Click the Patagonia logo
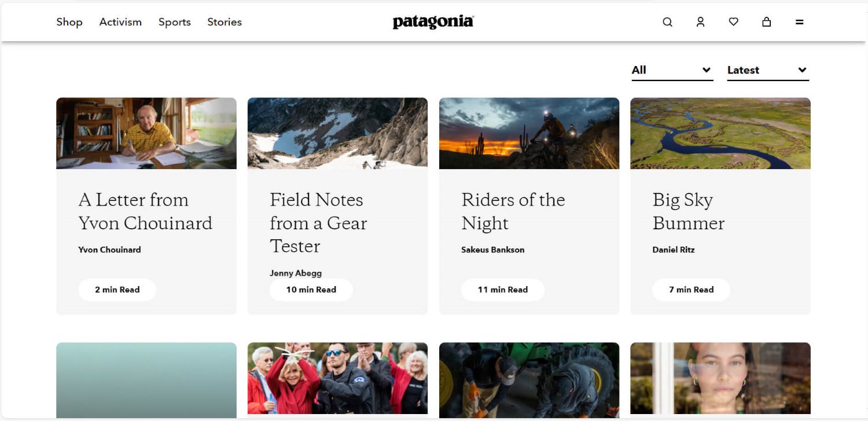 pos(433,21)
